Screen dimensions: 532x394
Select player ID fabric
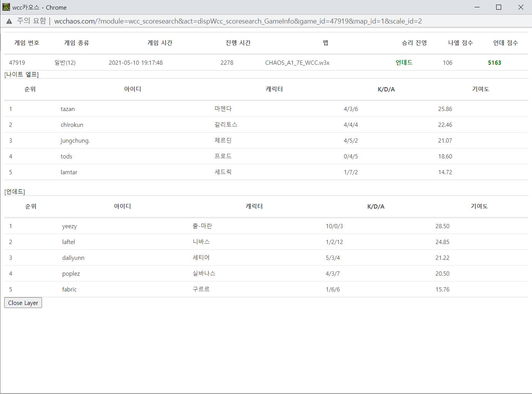tap(69, 289)
